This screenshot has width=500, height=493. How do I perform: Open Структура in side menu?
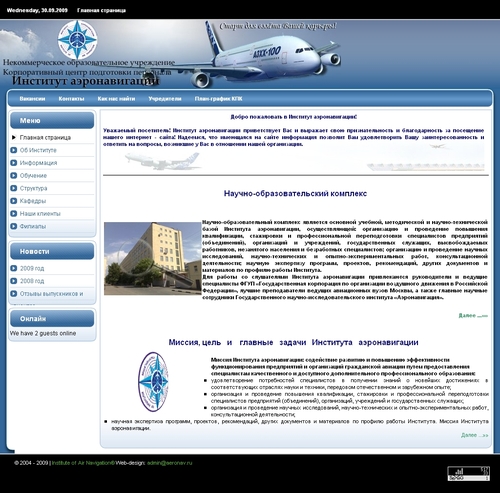point(33,188)
